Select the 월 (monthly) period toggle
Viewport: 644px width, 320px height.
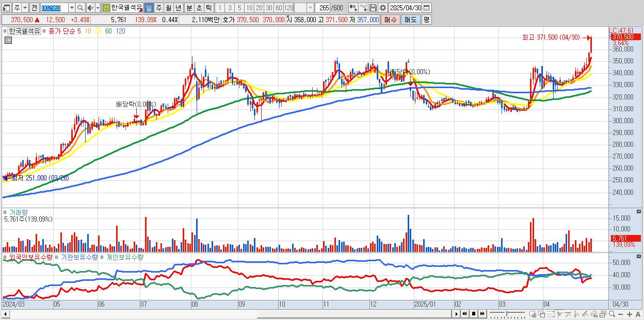168,8
